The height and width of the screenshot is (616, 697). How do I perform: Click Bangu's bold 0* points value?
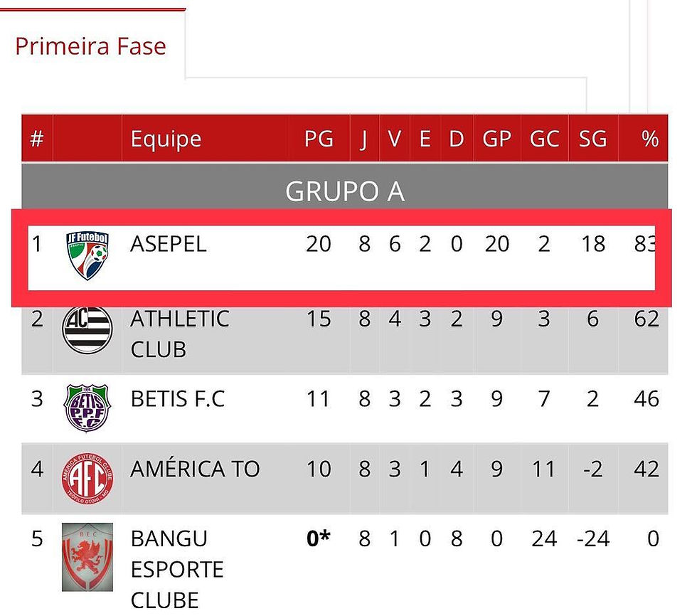[x=319, y=538]
